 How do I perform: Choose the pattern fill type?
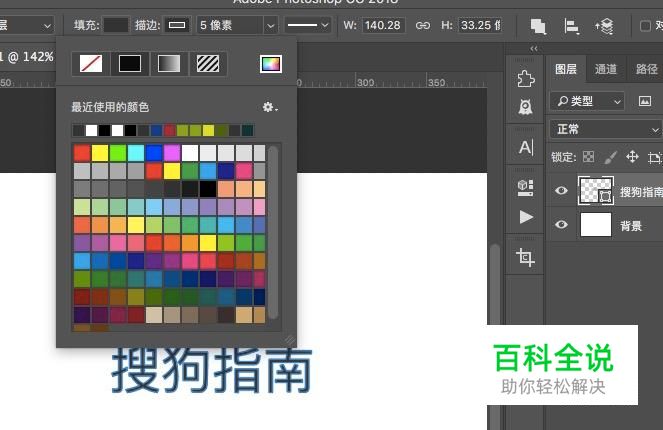pyautogui.click(x=208, y=64)
